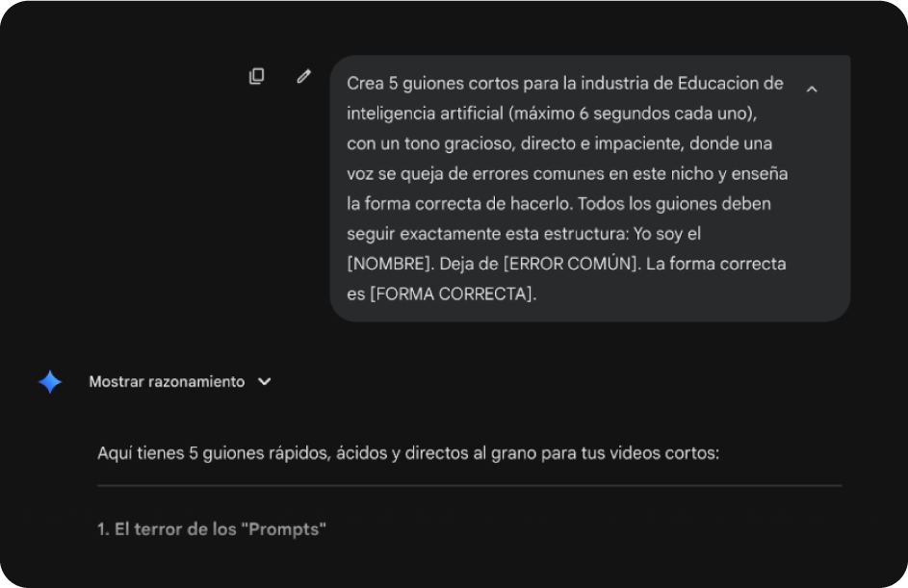This screenshot has width=908, height=588.
Task: Click the '[ERROR COMÚN]' placeholder text
Action: (x=572, y=264)
